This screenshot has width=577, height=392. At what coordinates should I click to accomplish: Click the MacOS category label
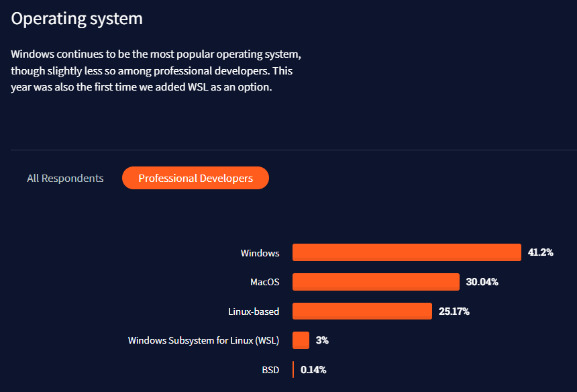(x=264, y=282)
